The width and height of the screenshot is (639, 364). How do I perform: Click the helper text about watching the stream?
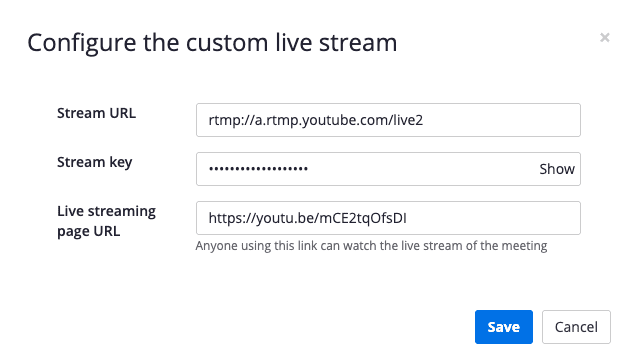[371, 246]
